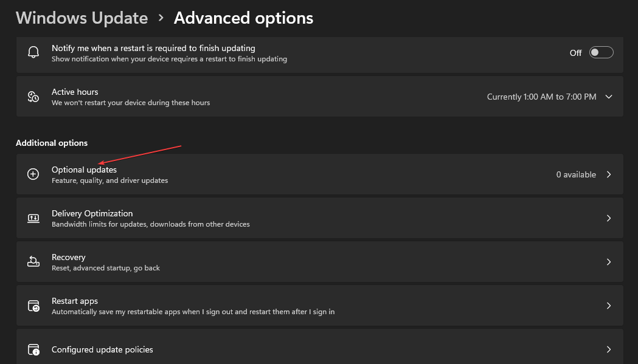Image resolution: width=638 pixels, height=364 pixels.
Task: Click the Recovery reset icon
Action: point(33,261)
